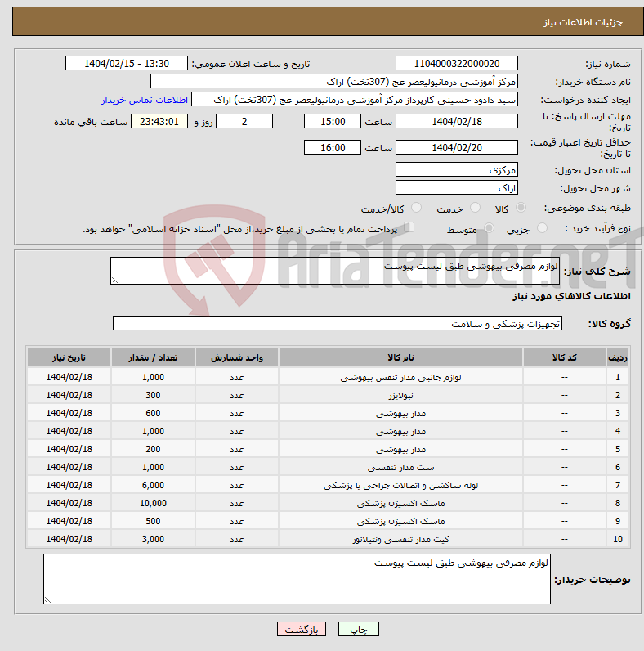Select the کالا radio button

pyautogui.click(x=521, y=208)
